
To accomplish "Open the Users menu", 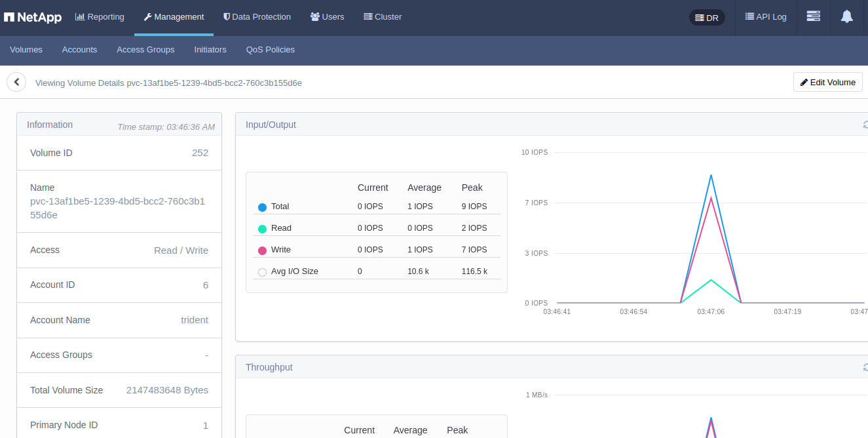I will (327, 17).
